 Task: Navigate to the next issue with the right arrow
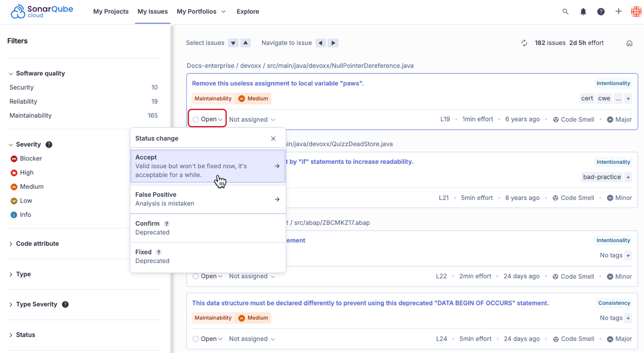click(x=333, y=43)
